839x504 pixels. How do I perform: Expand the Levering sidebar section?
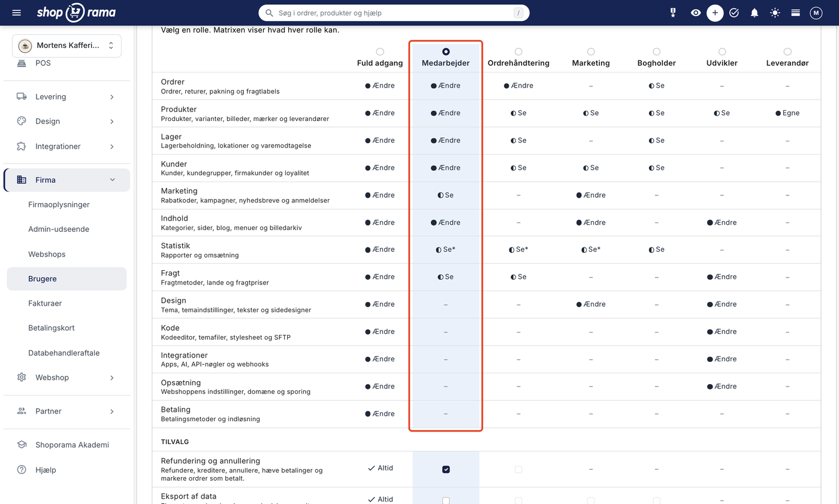(67, 96)
